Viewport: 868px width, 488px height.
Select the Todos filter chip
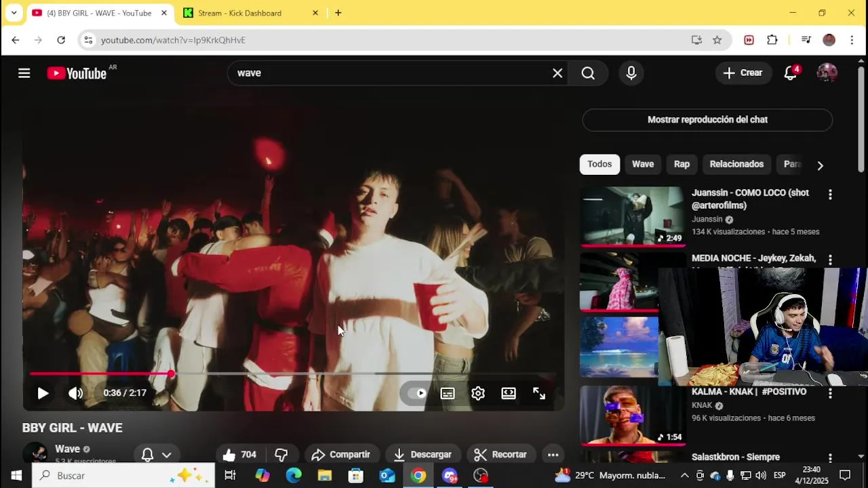pos(599,164)
